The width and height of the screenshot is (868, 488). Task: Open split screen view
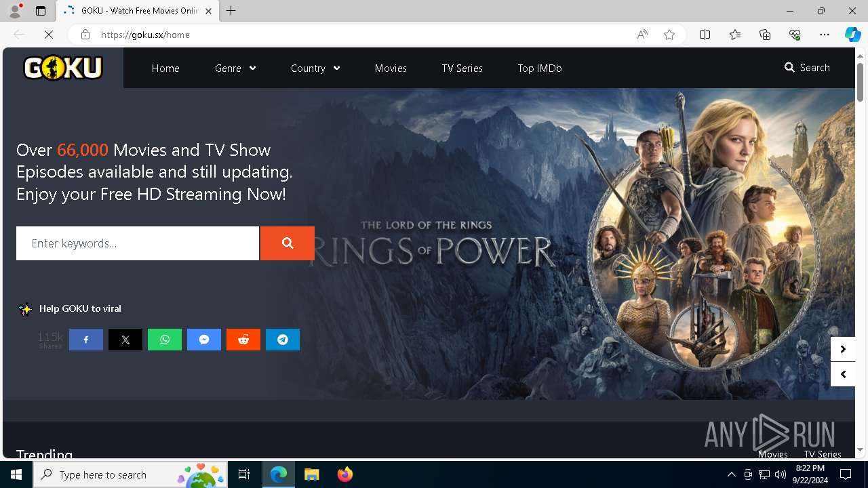(705, 35)
